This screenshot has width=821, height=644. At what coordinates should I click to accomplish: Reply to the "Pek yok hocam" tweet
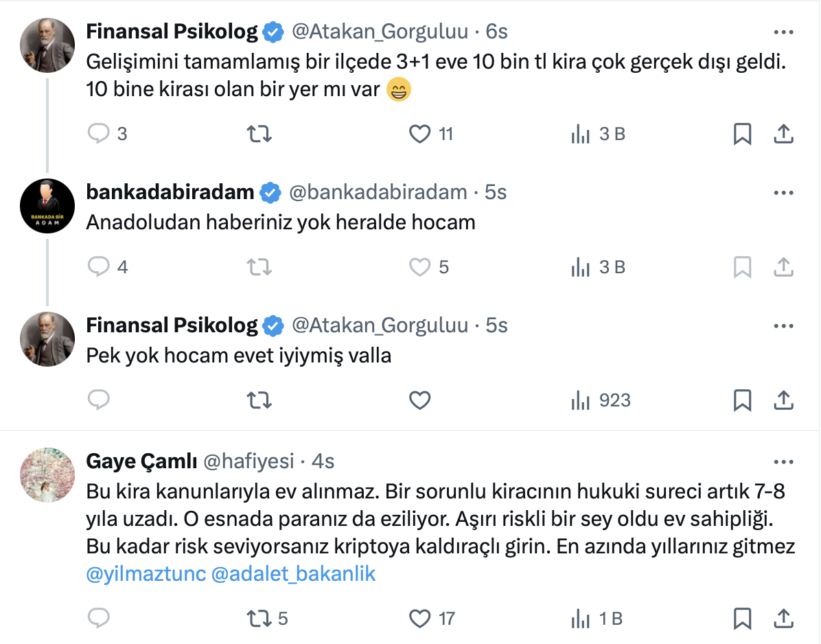point(99,400)
